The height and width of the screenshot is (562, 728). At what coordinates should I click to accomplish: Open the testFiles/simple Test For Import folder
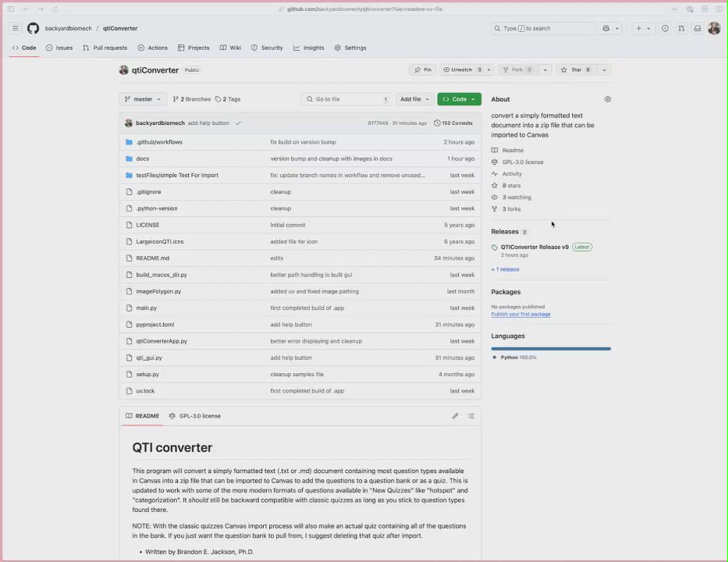click(x=177, y=175)
